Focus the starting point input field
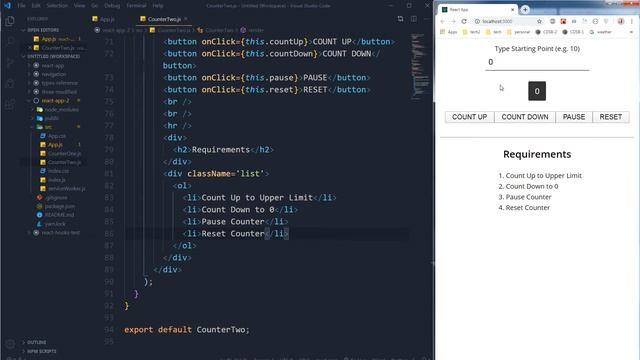Image resolution: width=640 pixels, height=360 pixels. (537, 62)
